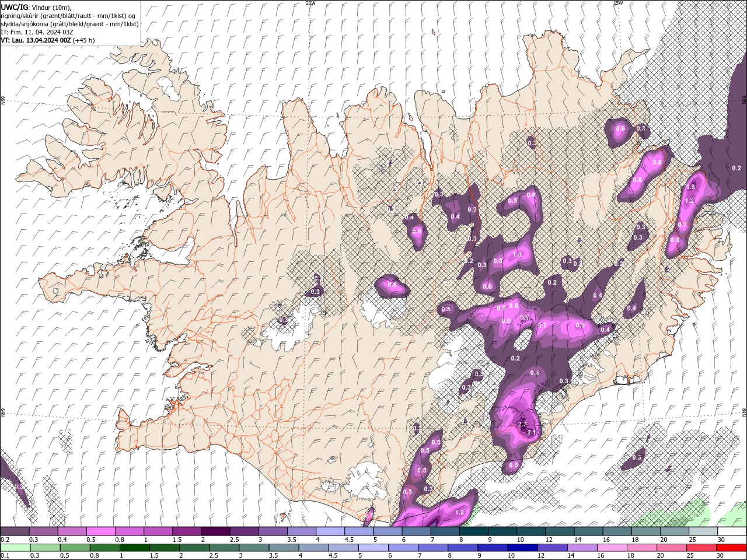The image size is (747, 560).
Task: Click the 'slydda/snjókoma' description line
Action: [70, 24]
